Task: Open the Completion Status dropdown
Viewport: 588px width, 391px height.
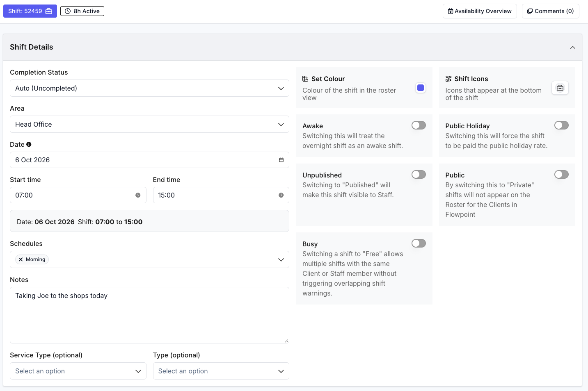Action: tap(149, 88)
